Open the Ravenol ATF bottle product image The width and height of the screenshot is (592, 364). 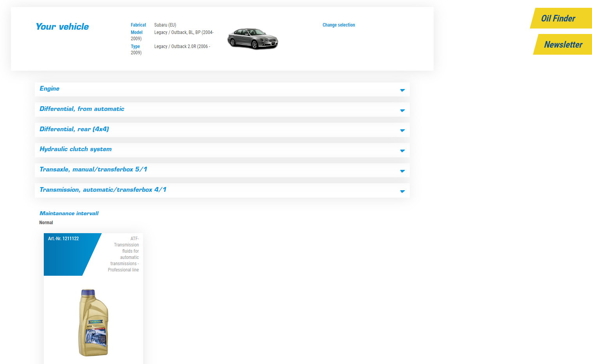[93, 323]
